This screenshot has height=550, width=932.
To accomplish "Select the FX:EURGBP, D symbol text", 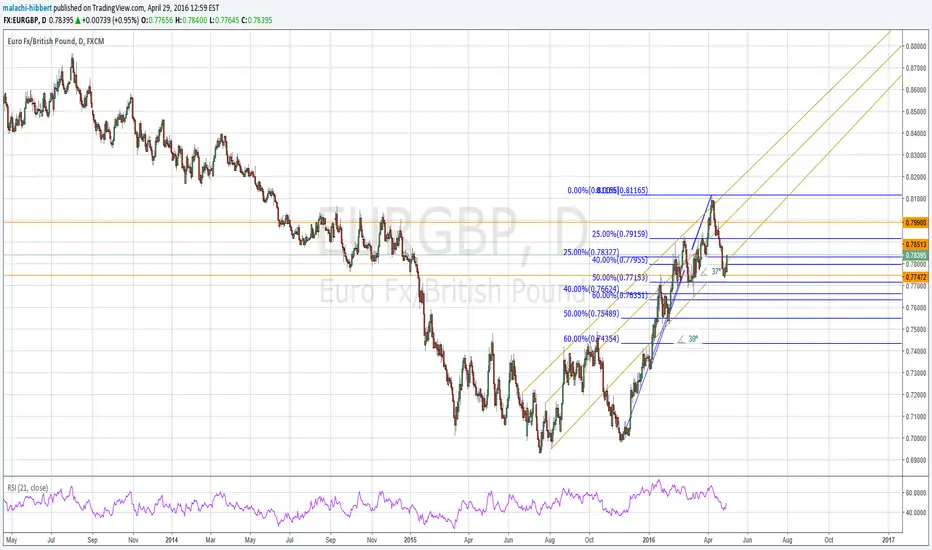I will click(25, 20).
